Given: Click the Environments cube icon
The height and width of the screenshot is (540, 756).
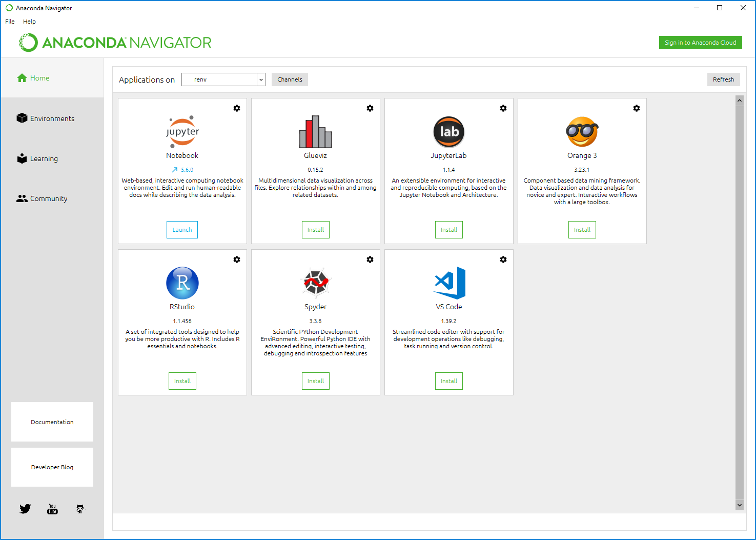Looking at the screenshot, I should [x=22, y=118].
